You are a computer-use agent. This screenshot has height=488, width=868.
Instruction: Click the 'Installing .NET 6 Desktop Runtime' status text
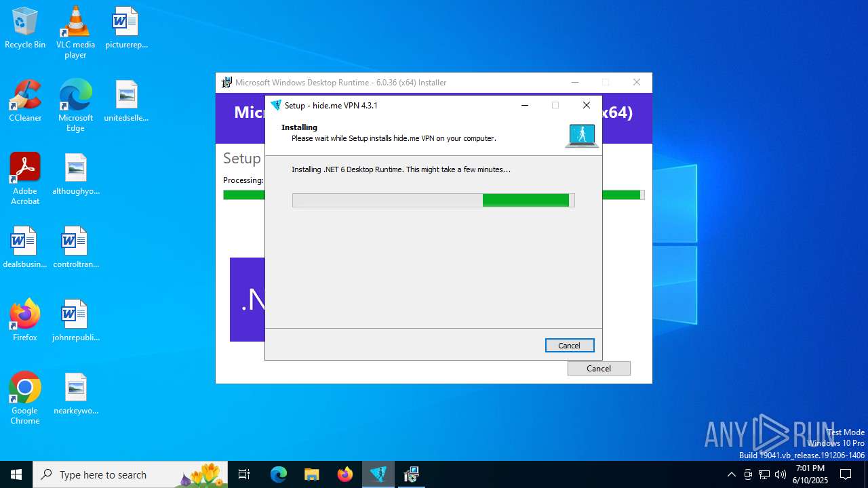pos(401,169)
